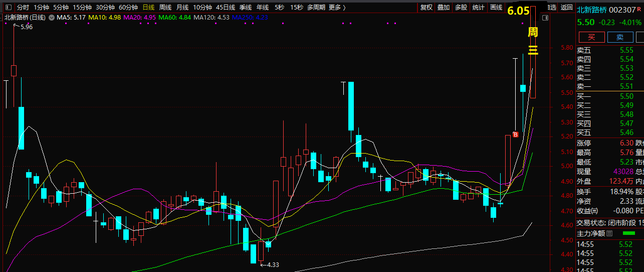Screen dimensions: 644x272
Task: Select the 日线 daily chart tab
Action: click(148, 8)
